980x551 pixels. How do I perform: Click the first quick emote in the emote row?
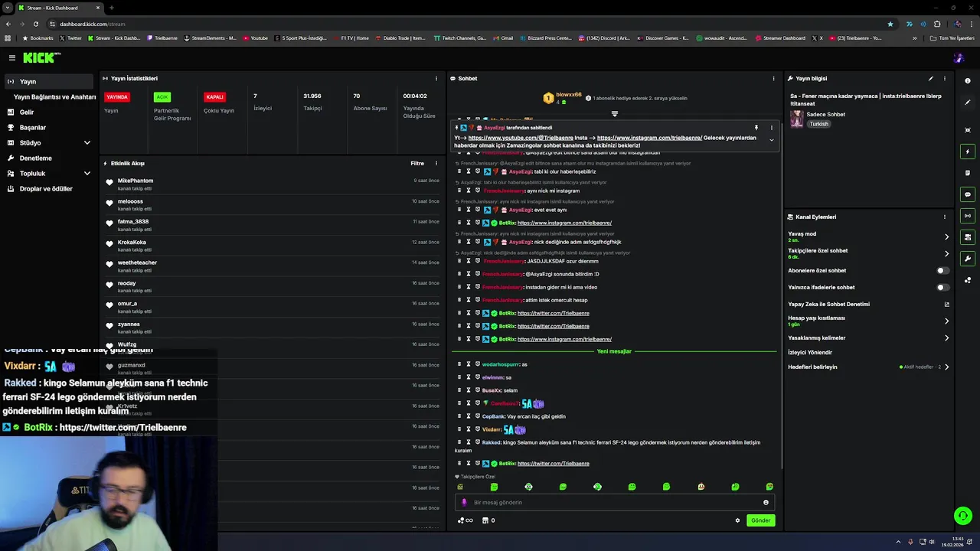pos(460,487)
